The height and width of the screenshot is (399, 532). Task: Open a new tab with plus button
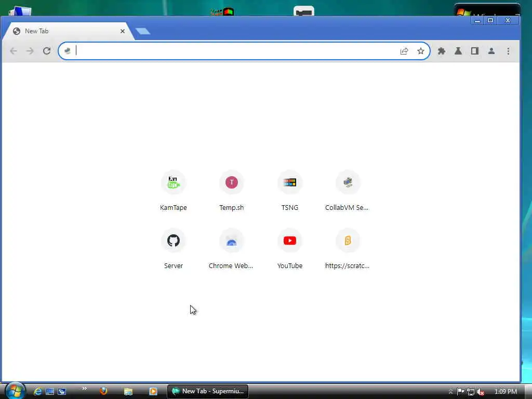click(x=143, y=31)
